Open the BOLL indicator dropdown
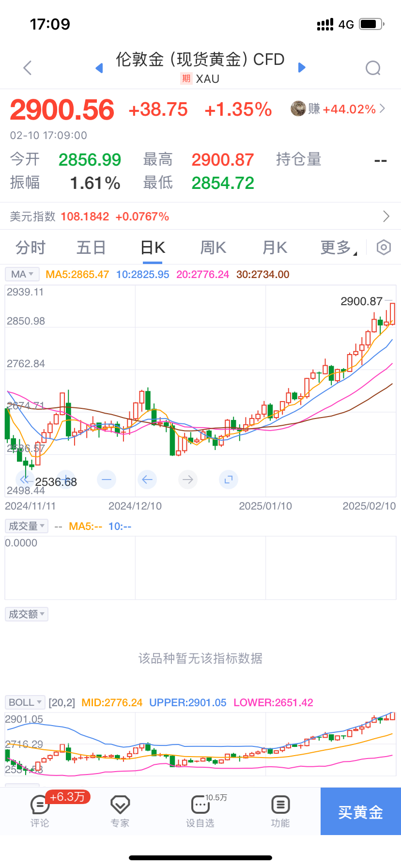The width and height of the screenshot is (401, 868). point(25,702)
